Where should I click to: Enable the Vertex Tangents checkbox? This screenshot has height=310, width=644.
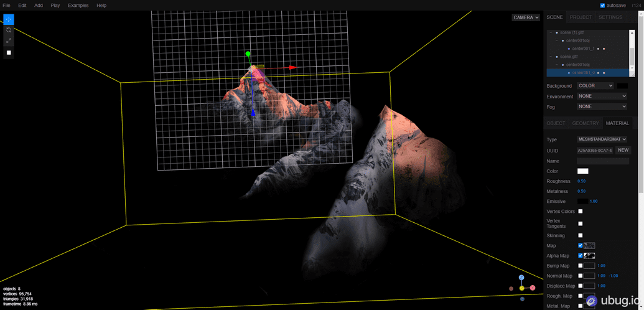point(581,223)
